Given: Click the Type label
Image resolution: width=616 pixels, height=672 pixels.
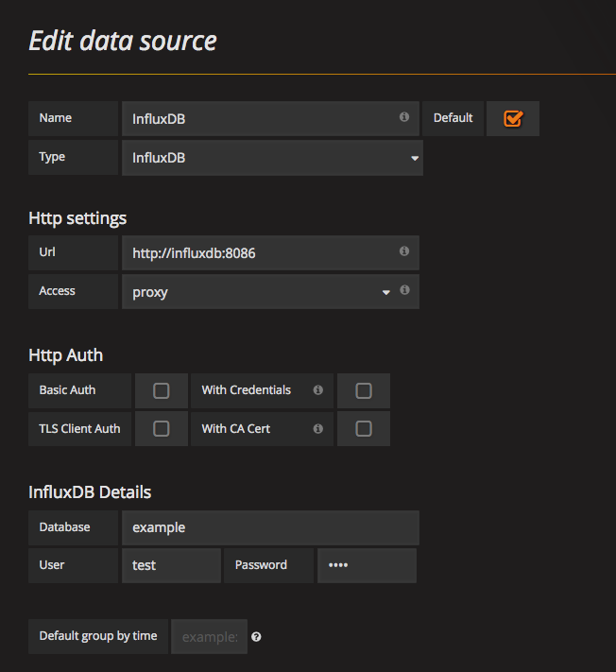Looking at the screenshot, I should point(52,157).
